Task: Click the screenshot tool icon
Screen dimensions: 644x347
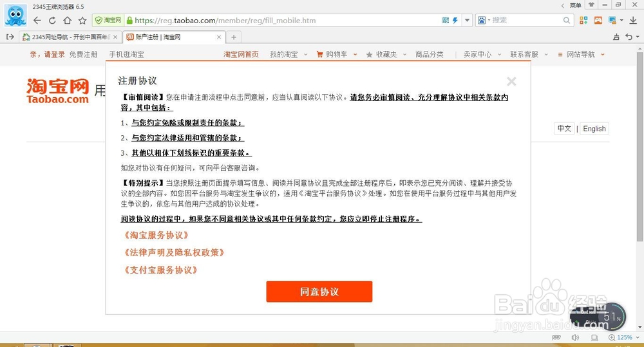Action: (612, 20)
